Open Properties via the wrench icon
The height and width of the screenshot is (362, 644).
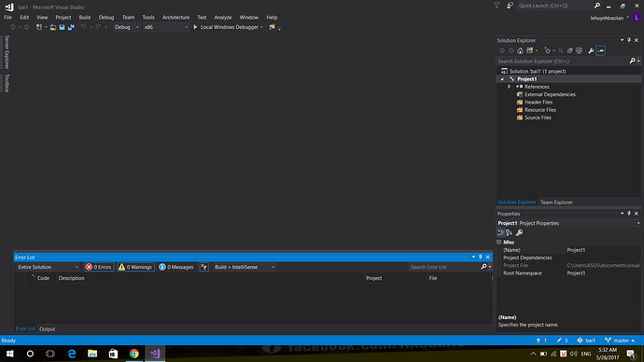tap(591, 50)
